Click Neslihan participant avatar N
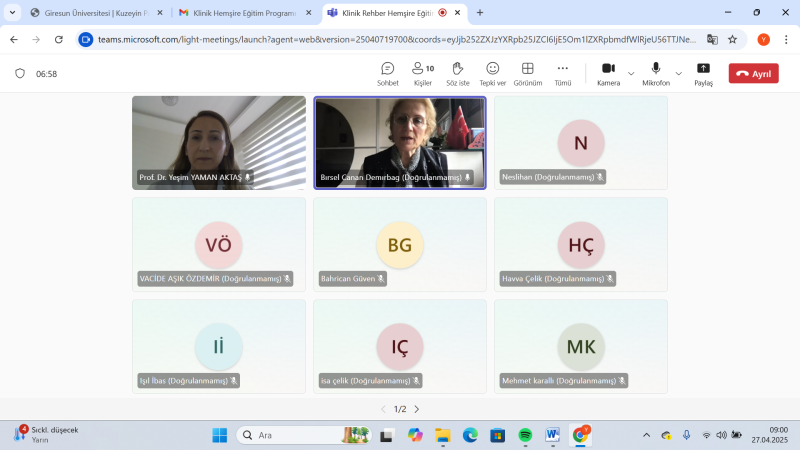 [581, 143]
